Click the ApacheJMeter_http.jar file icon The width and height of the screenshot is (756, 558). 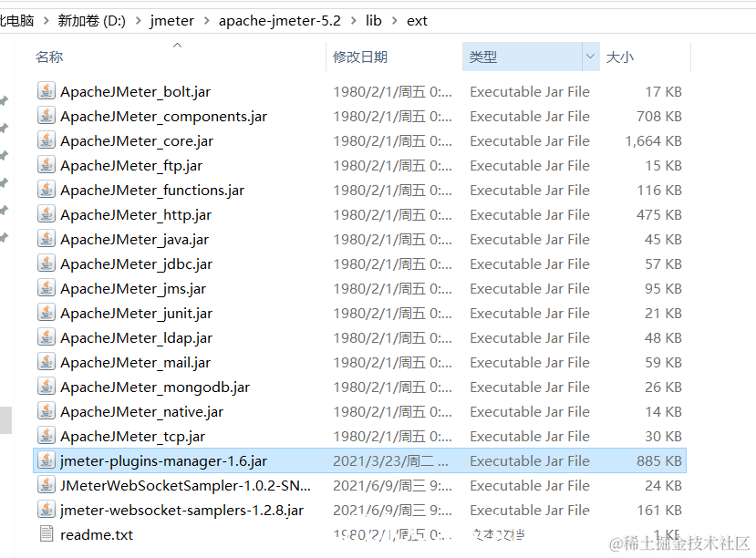pos(47,214)
